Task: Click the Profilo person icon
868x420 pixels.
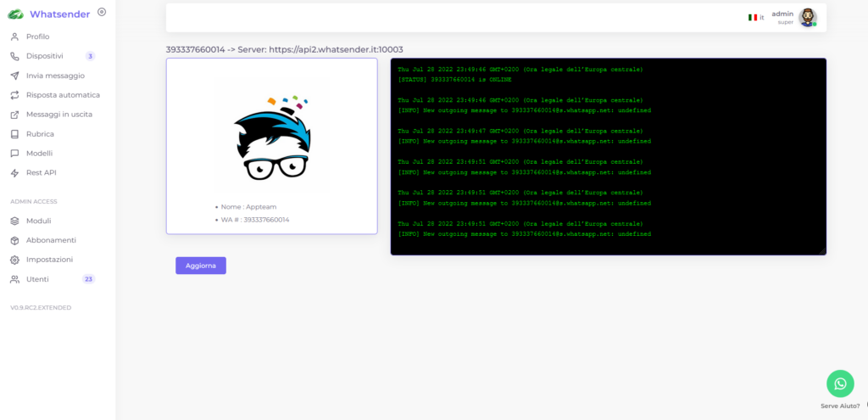Action: (x=15, y=36)
